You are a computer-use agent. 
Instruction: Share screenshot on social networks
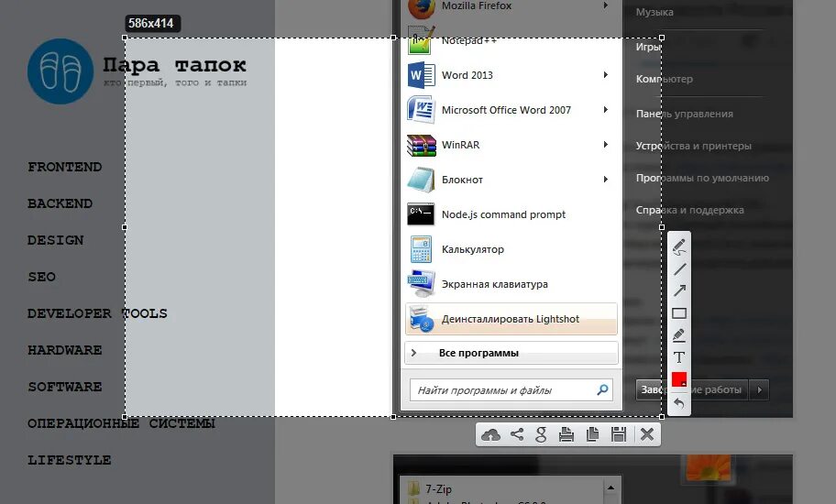pyautogui.click(x=517, y=434)
